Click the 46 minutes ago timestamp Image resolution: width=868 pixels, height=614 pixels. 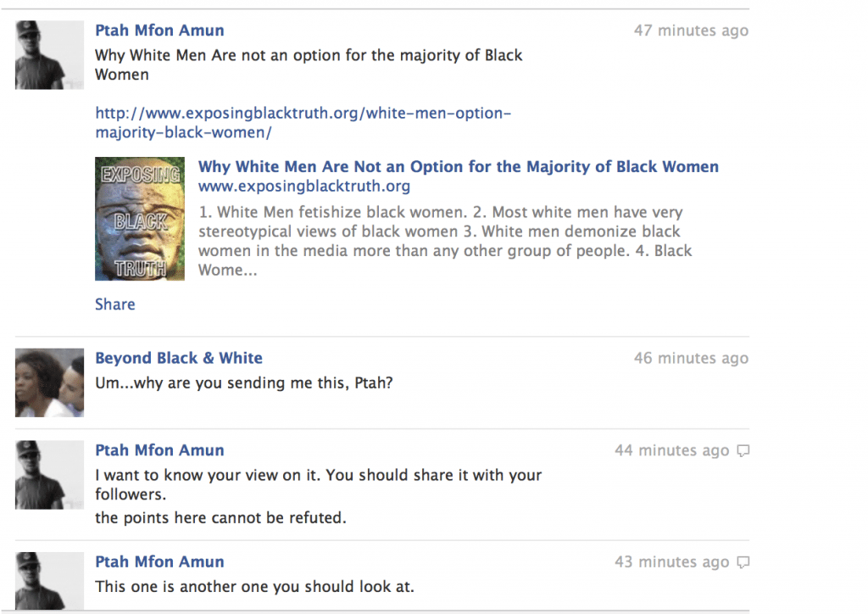691,358
